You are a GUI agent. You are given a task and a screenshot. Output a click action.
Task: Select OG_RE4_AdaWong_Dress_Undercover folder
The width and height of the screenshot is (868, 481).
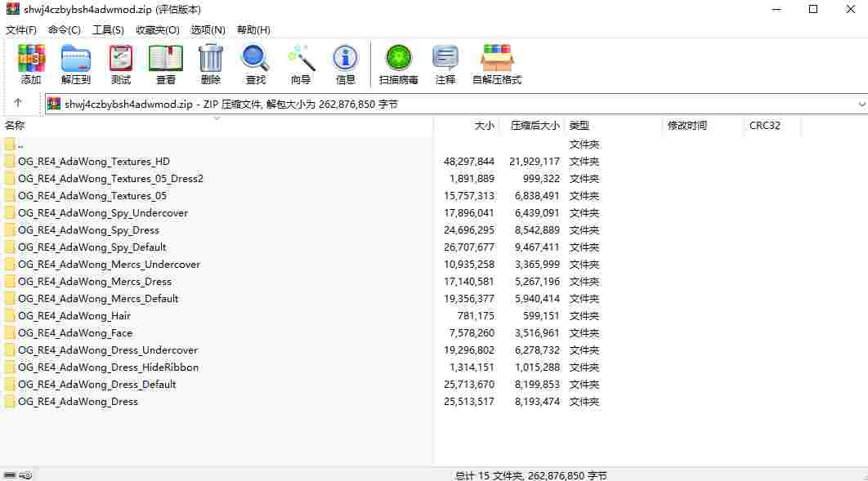pos(108,350)
